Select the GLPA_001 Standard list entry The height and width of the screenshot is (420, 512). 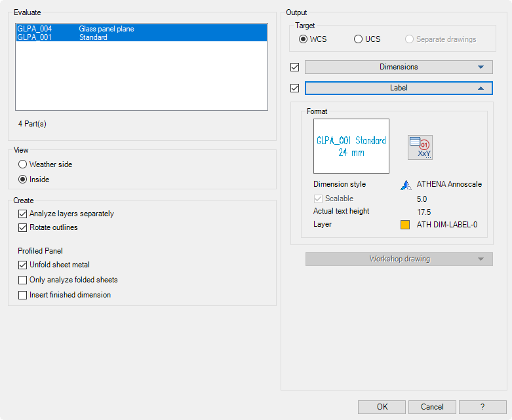[141, 38]
